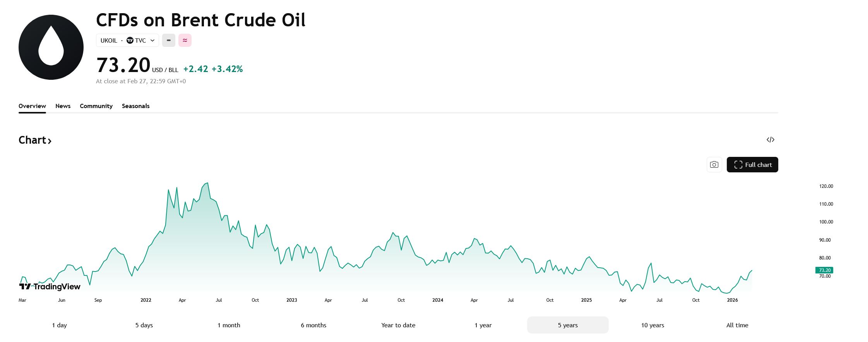The height and width of the screenshot is (342, 868).
Task: Click the gray dash market status icon
Action: coord(169,40)
